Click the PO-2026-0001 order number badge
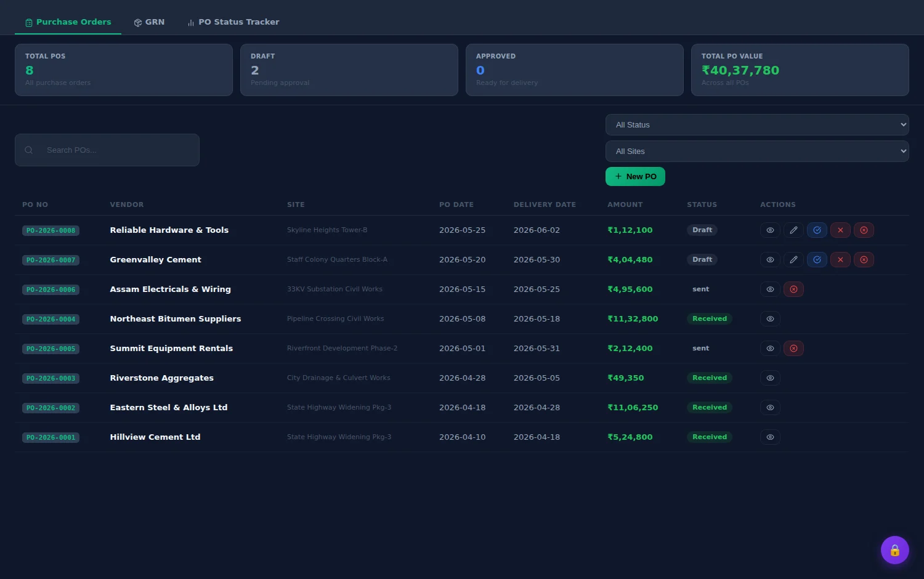 pyautogui.click(x=51, y=437)
